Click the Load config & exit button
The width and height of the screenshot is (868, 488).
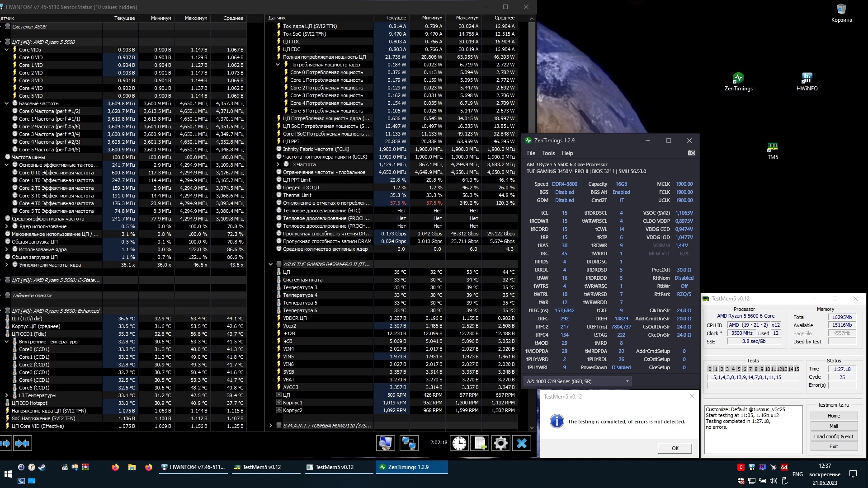point(833,436)
